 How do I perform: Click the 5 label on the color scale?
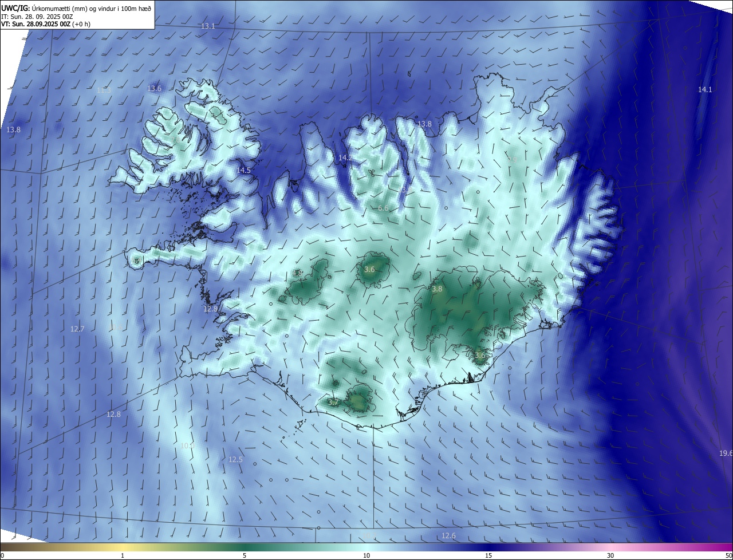tap(245, 555)
